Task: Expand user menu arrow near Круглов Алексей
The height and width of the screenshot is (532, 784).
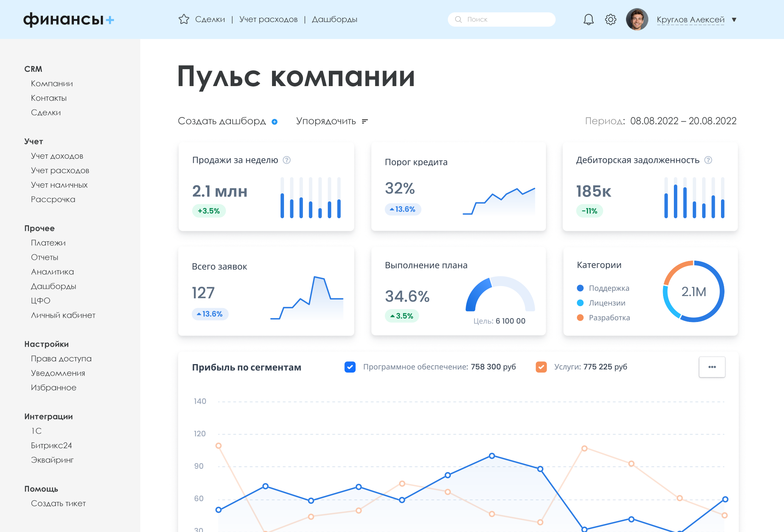Action: tap(734, 20)
